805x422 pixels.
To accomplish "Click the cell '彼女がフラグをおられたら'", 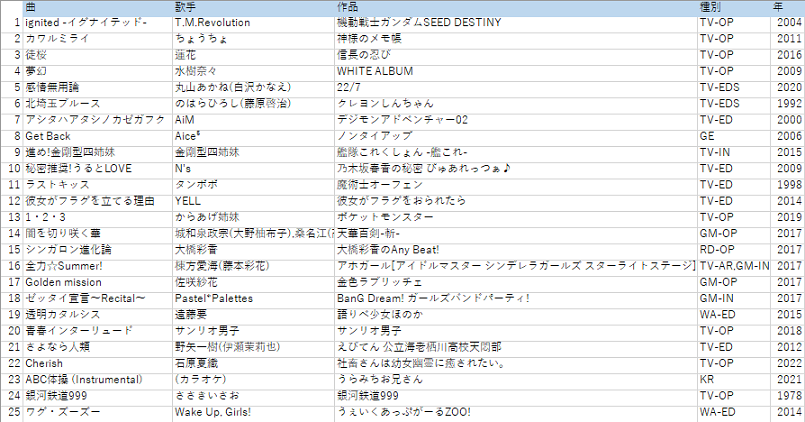I will pos(516,201).
